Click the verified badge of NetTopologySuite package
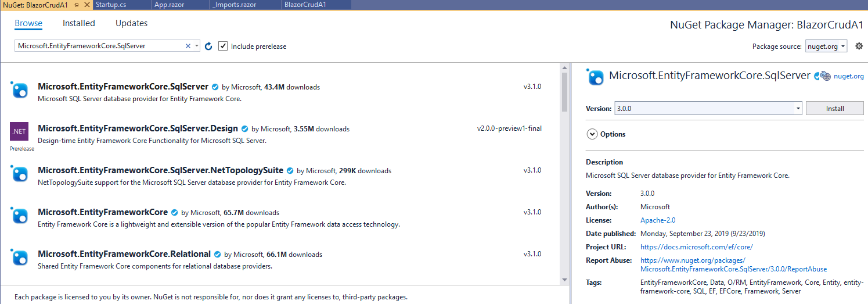 290,170
